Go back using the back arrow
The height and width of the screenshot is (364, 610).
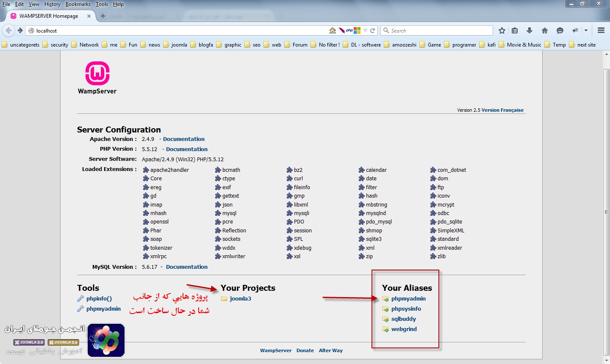click(x=8, y=30)
